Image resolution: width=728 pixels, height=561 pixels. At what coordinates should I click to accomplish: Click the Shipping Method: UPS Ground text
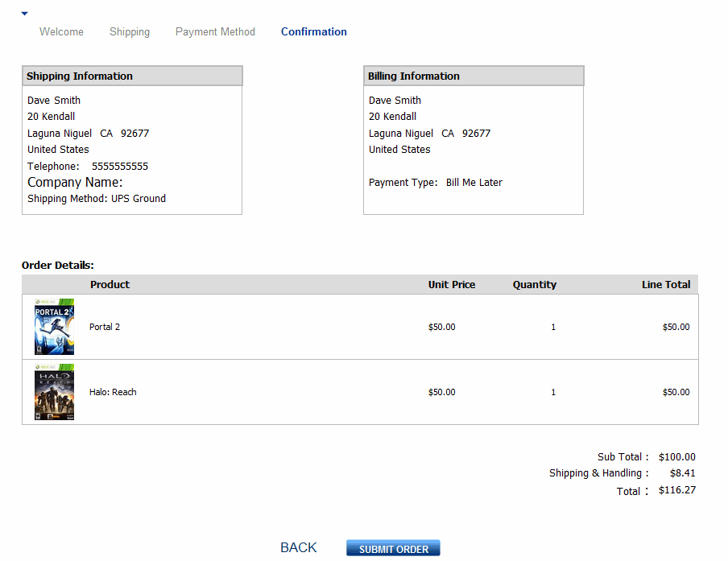coord(97,199)
